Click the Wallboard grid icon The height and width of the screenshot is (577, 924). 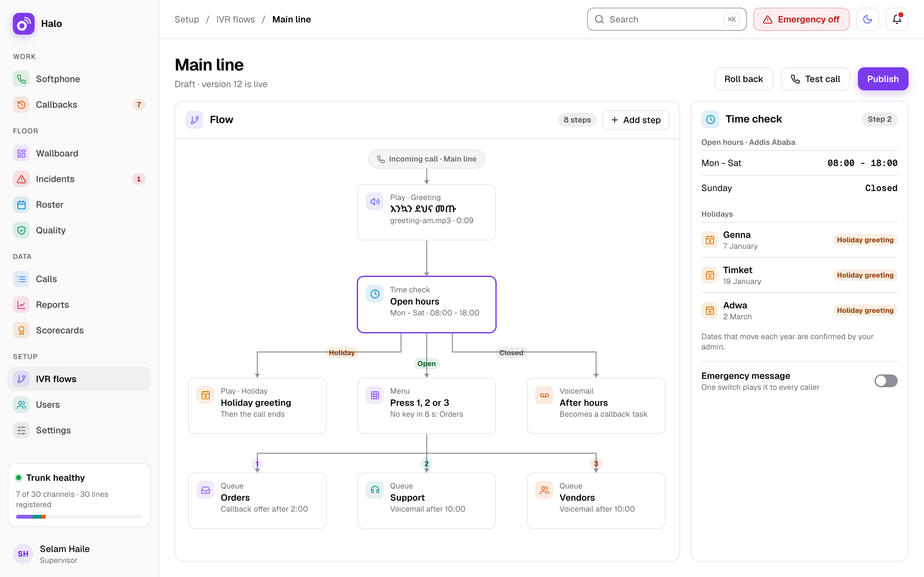pyautogui.click(x=21, y=154)
